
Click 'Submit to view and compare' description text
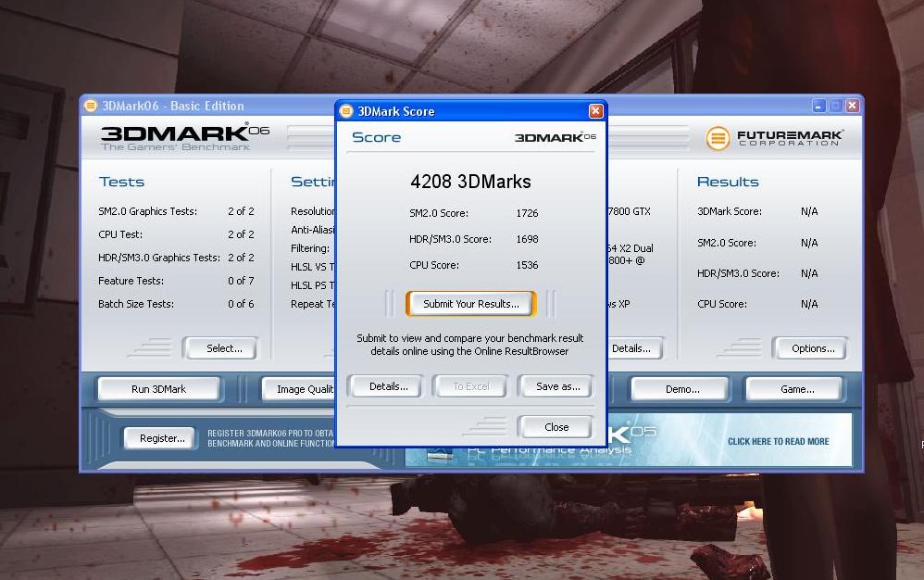(469, 345)
